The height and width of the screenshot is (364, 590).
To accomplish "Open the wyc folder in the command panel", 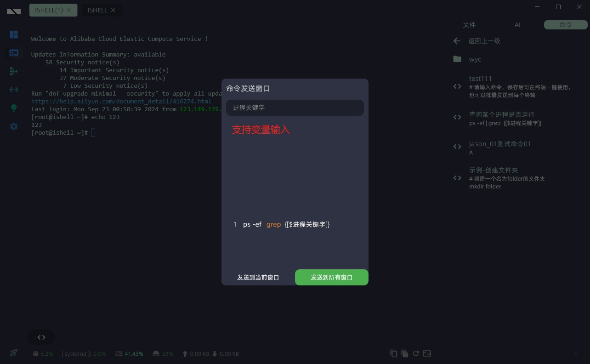I will tap(475, 59).
